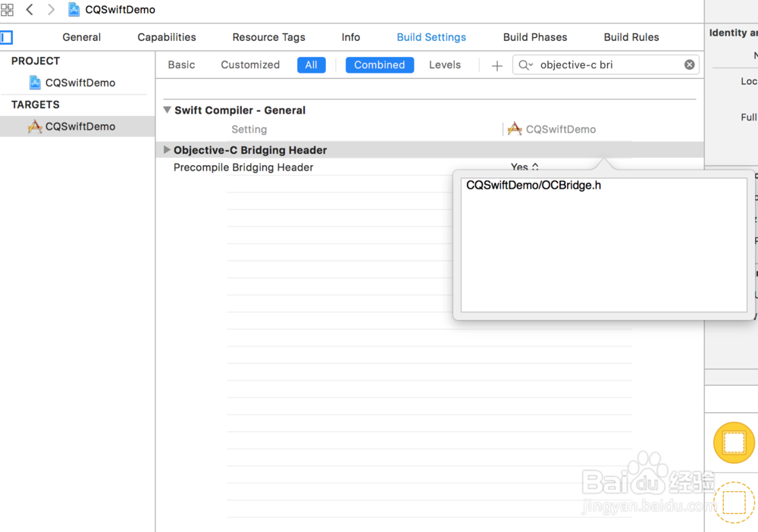
Task: Select CQSwiftDemo under PROJECT
Action: click(x=80, y=83)
